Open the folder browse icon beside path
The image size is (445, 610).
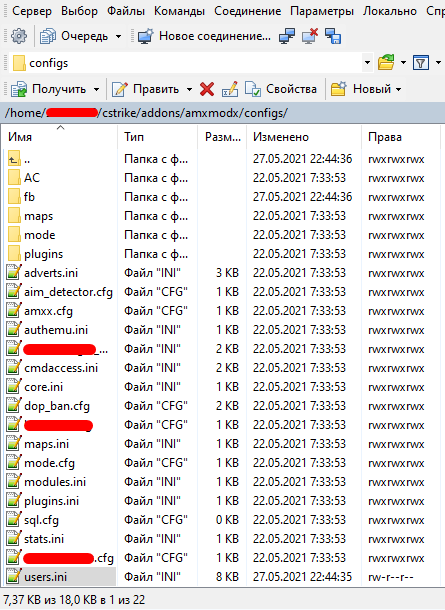(386, 62)
